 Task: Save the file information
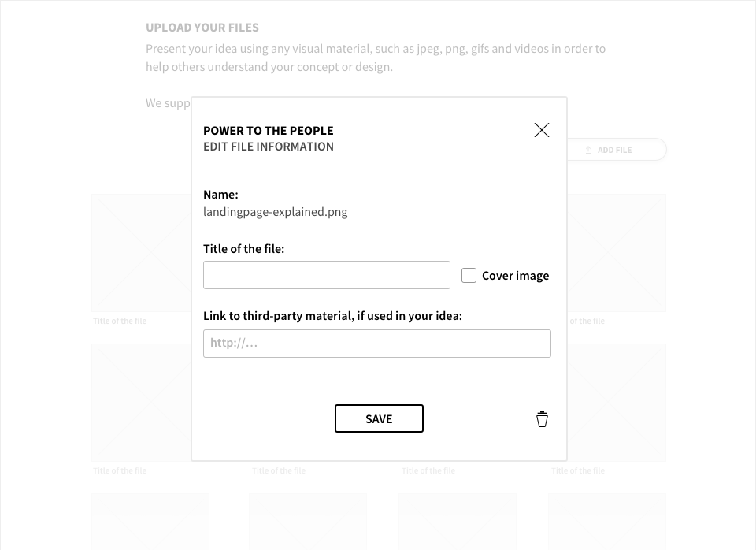coord(379,418)
